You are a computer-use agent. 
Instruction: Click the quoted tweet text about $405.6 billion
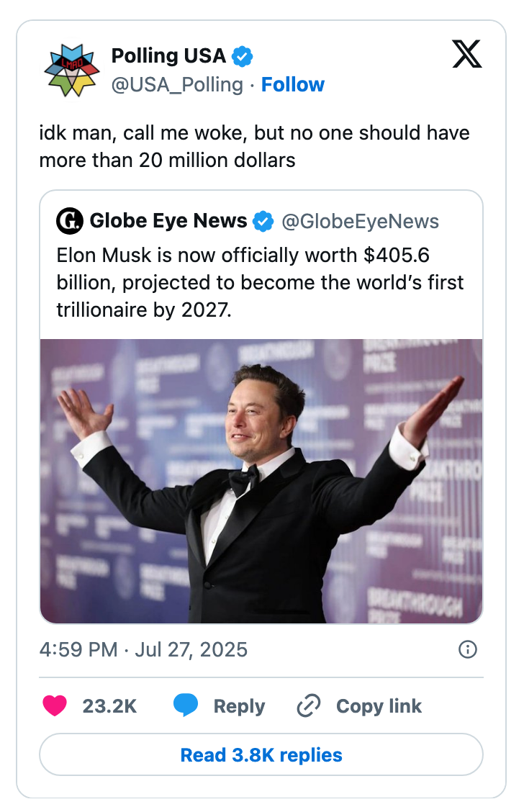(261, 283)
